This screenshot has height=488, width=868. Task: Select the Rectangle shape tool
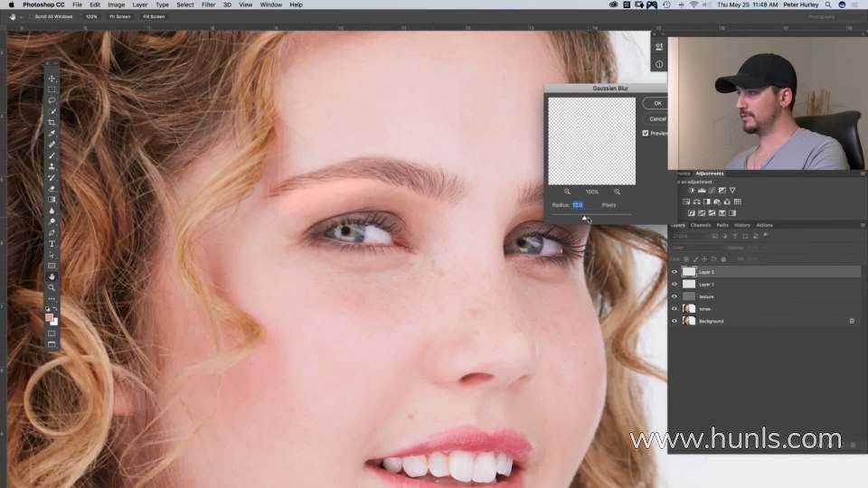point(52,266)
